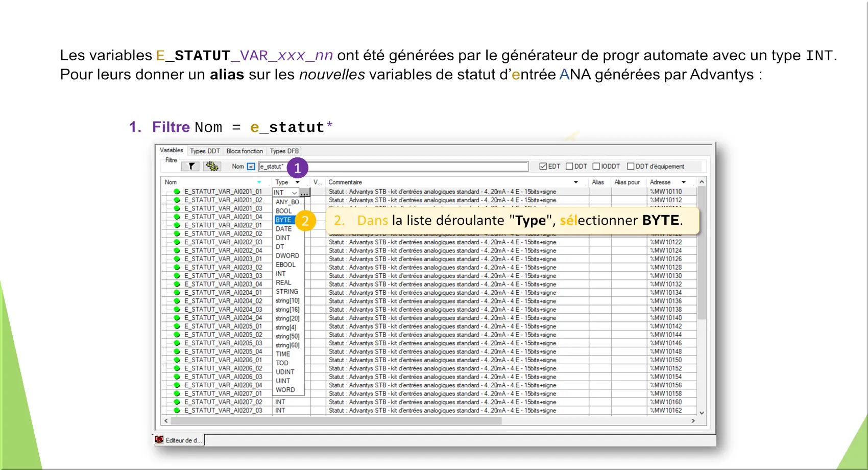868x470 pixels.
Task: Select REAL in the type list
Action: point(283,283)
